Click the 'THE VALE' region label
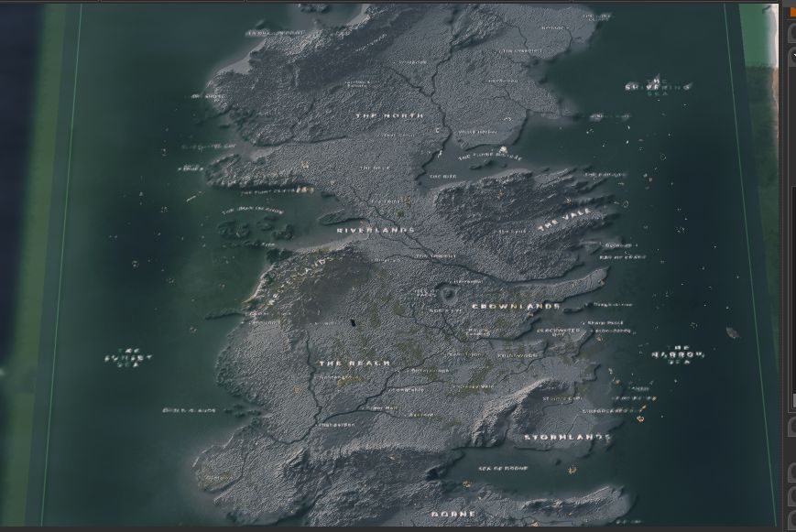Screen dimensions: 796x532 (x=564, y=219)
